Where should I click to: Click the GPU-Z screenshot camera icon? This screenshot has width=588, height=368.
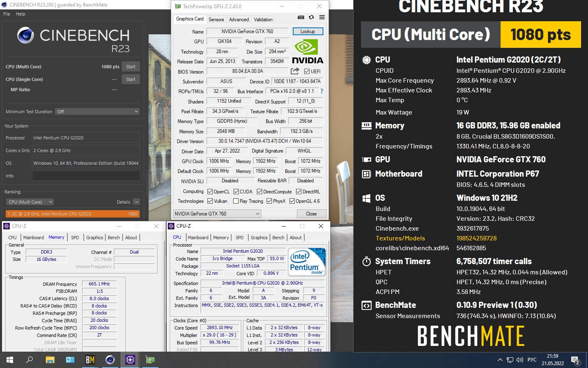301,17
